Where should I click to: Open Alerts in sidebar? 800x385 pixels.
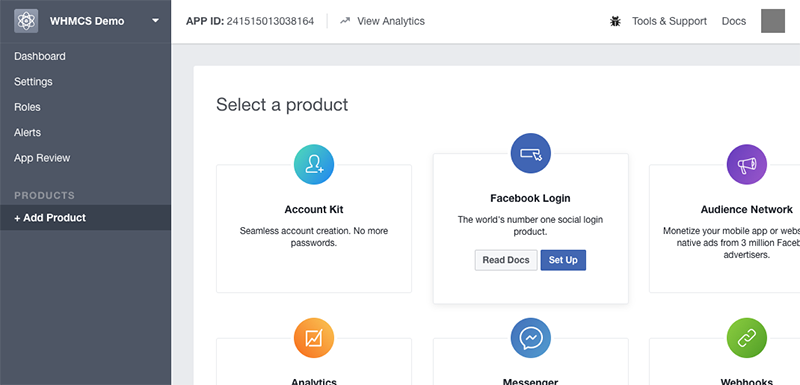pyautogui.click(x=28, y=133)
